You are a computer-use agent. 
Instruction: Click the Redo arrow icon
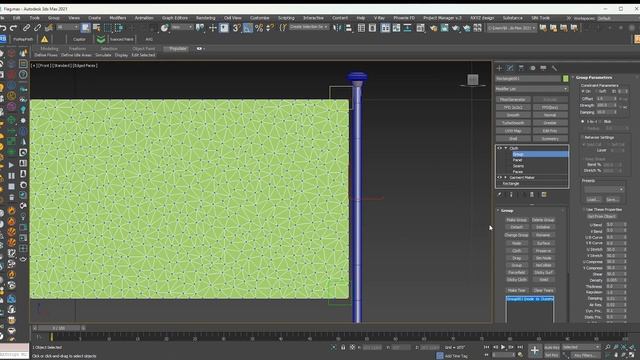click(x=13, y=28)
